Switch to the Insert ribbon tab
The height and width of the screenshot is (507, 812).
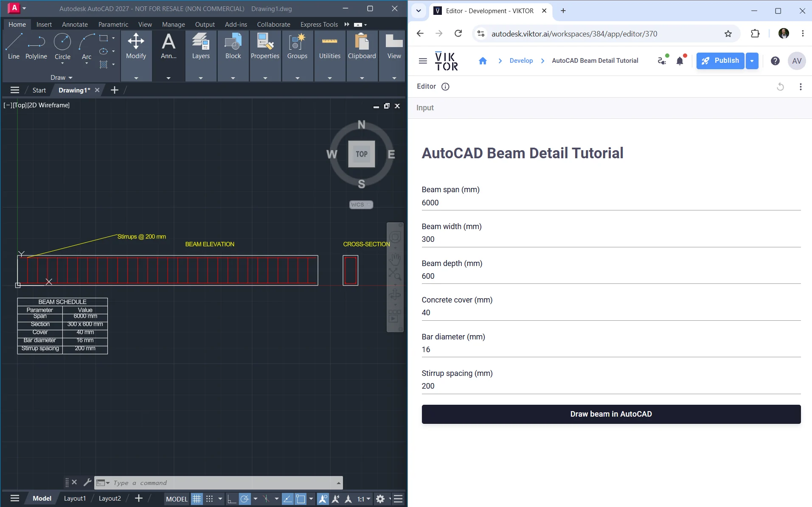tap(44, 24)
